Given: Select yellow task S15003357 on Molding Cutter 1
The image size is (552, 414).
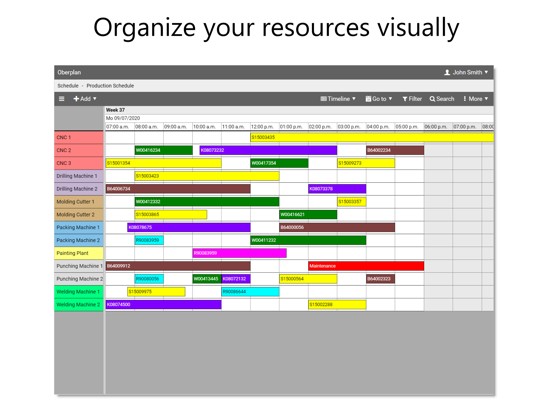Looking at the screenshot, I should coord(352,202).
